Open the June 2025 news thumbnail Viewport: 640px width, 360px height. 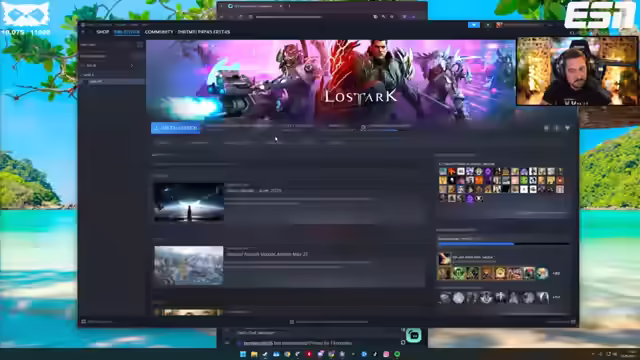point(189,202)
